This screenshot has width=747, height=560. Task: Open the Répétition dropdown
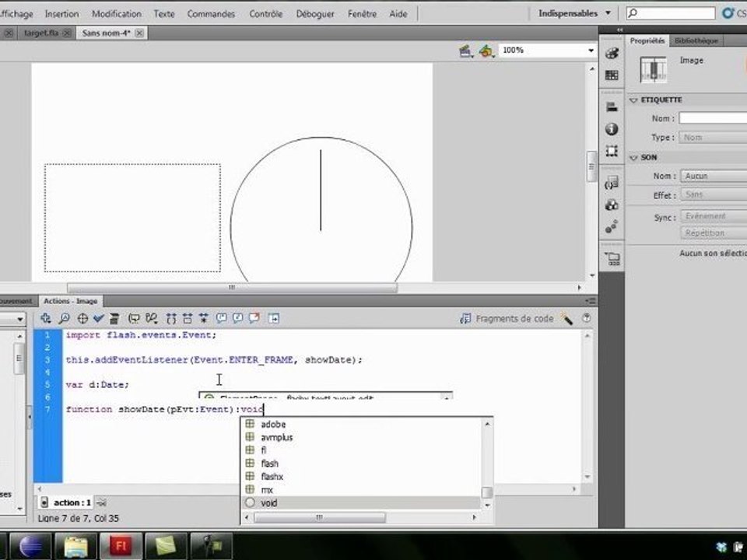[714, 233]
